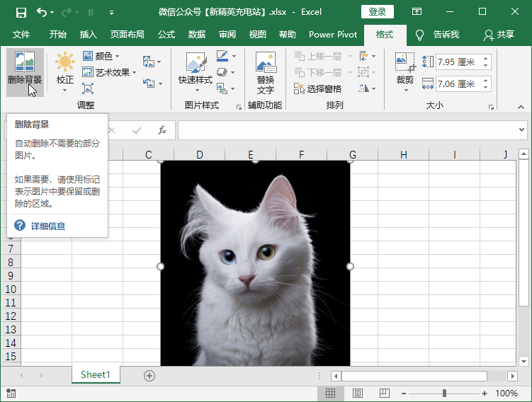This screenshot has height=402, width=532.
Task: Click the insert function fx icon
Action: 162,130
